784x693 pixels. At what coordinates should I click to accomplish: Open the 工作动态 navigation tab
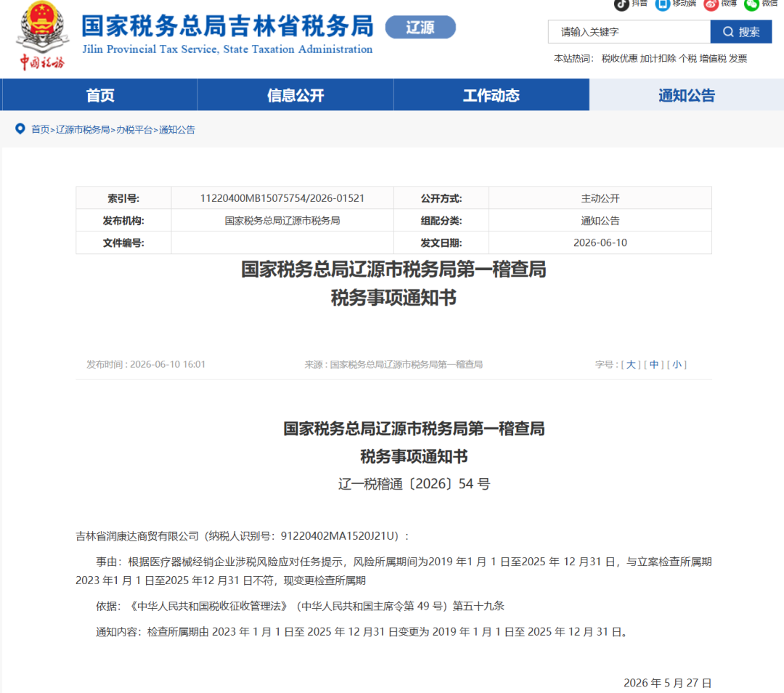491,95
